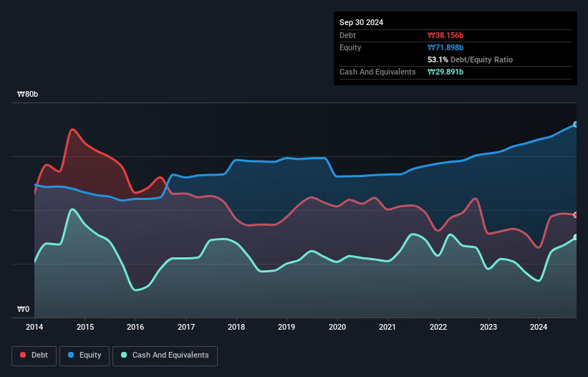Image resolution: width=588 pixels, height=377 pixels.
Task: Click the Equity label in tooltip
Action: [x=350, y=47]
